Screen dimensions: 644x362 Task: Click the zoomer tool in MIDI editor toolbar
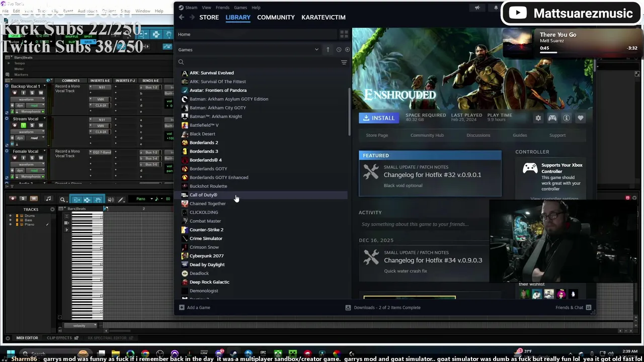(62, 200)
